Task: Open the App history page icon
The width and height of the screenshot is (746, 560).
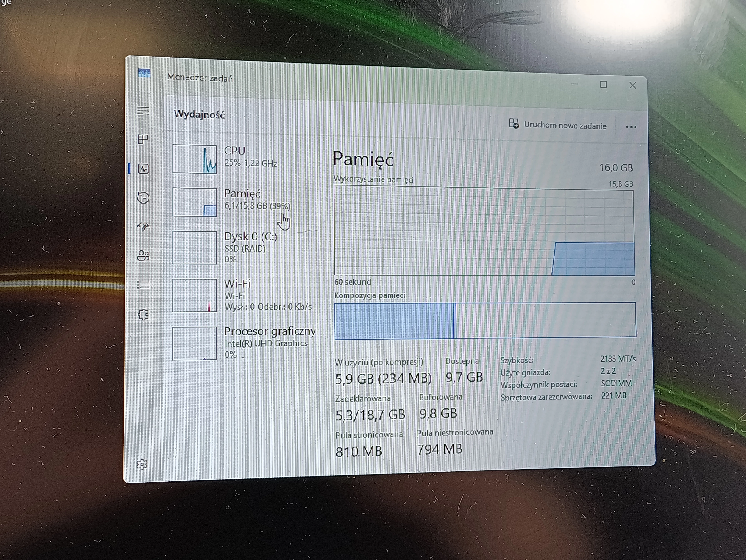Action: pos(143,198)
